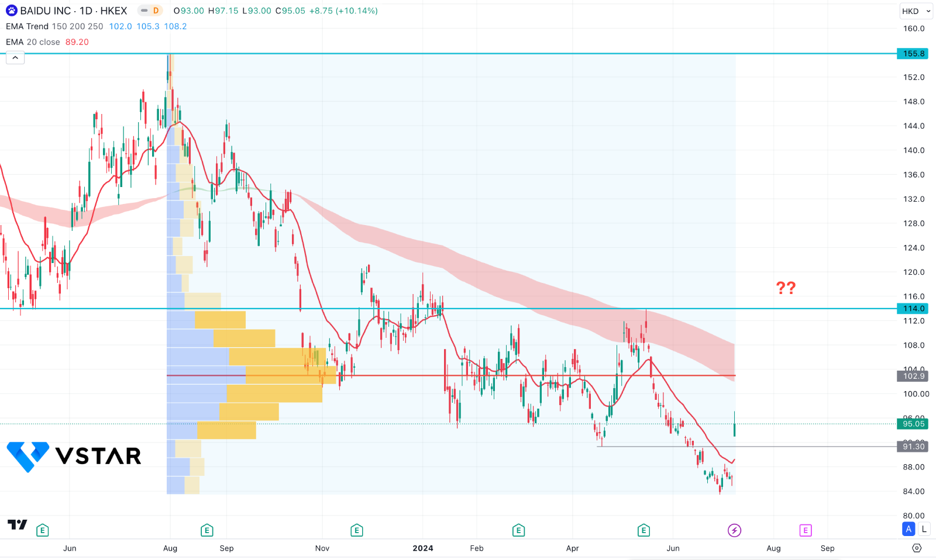
Task: Open the earnings marker near June 2023
Action: 42,530
